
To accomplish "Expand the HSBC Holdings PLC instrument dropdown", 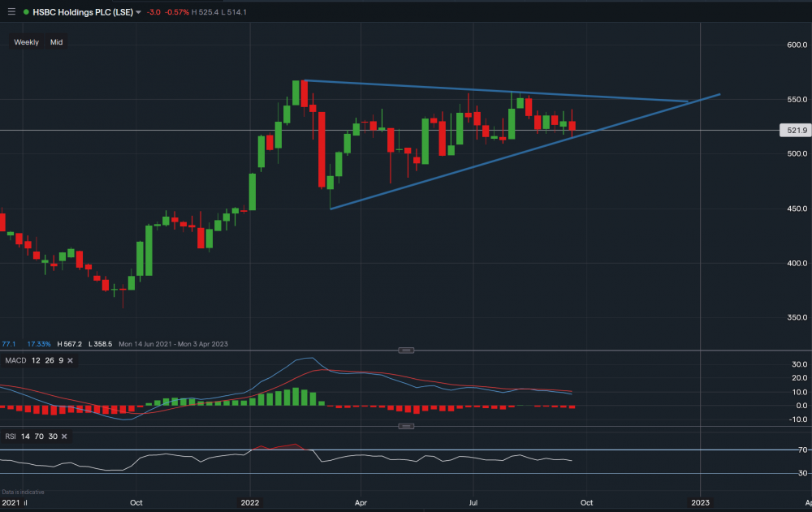I will pos(138,12).
